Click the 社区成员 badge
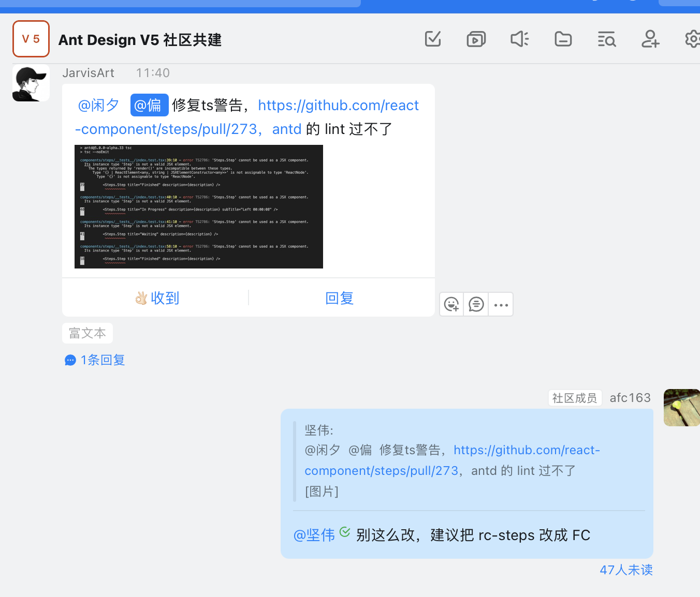700x597 pixels. point(575,398)
